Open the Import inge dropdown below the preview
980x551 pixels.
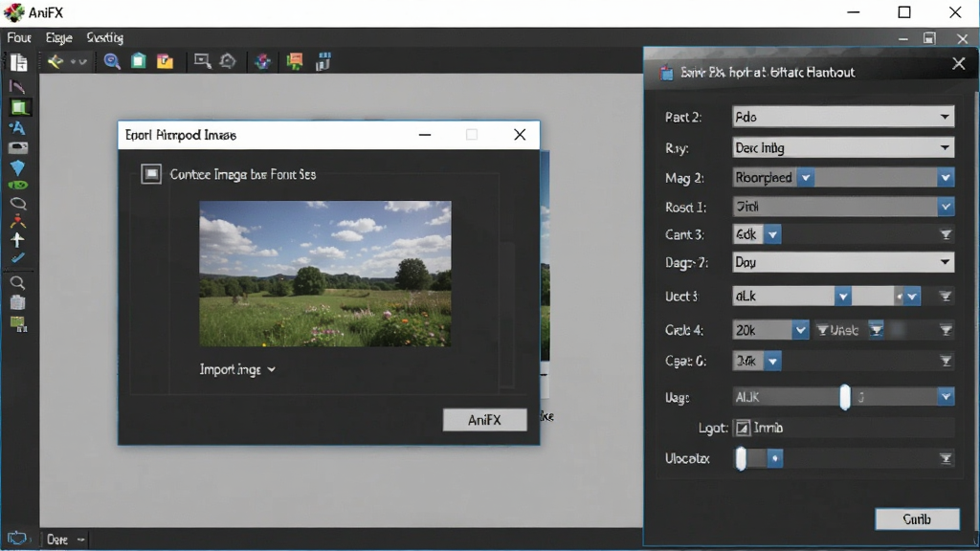click(x=237, y=370)
